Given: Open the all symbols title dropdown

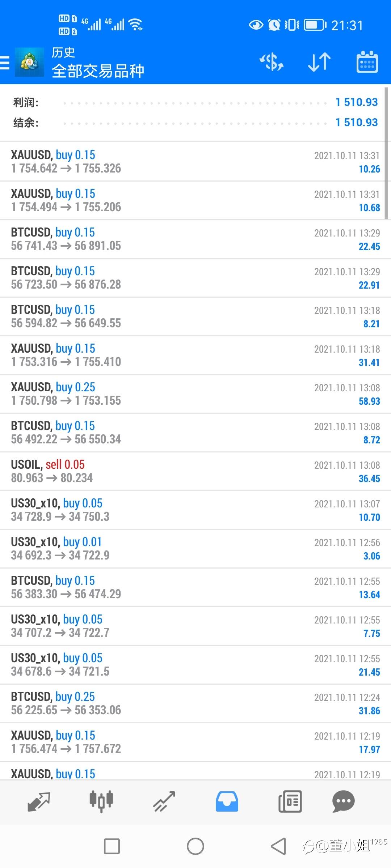Looking at the screenshot, I should (x=98, y=71).
